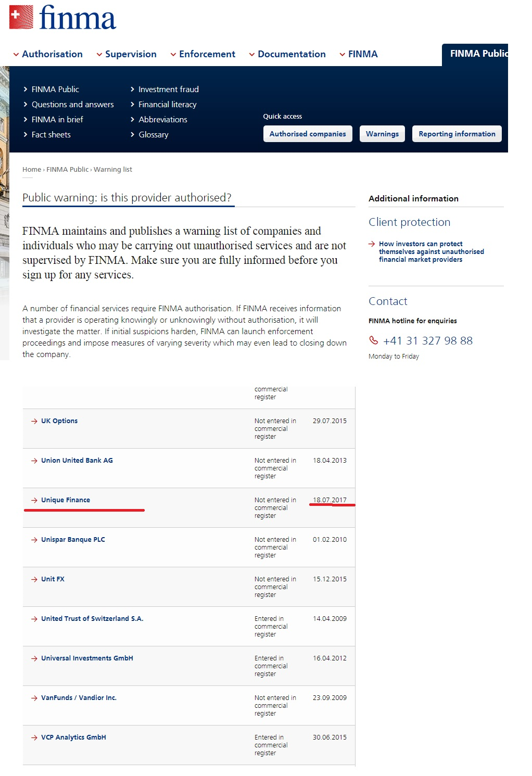Click the Reporting information button
The height and width of the screenshot is (776, 532).
click(457, 134)
